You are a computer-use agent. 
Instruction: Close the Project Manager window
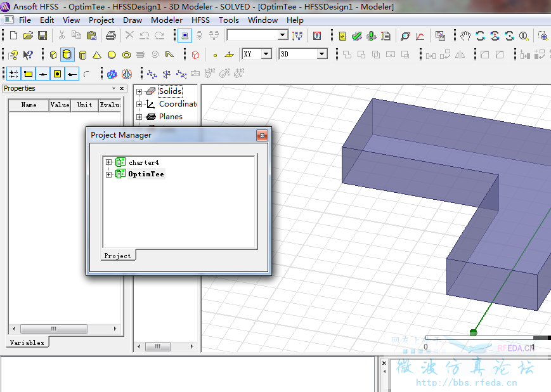coord(262,135)
